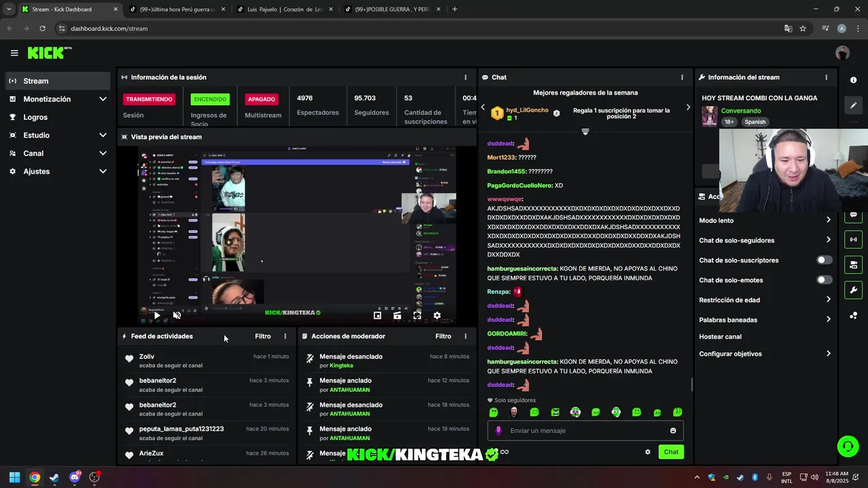Open chat settings gear
This screenshot has height=488, width=868.
point(648,452)
